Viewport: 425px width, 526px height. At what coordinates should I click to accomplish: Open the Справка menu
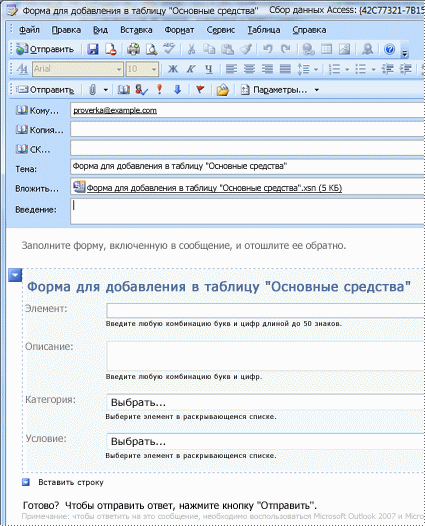(309, 30)
